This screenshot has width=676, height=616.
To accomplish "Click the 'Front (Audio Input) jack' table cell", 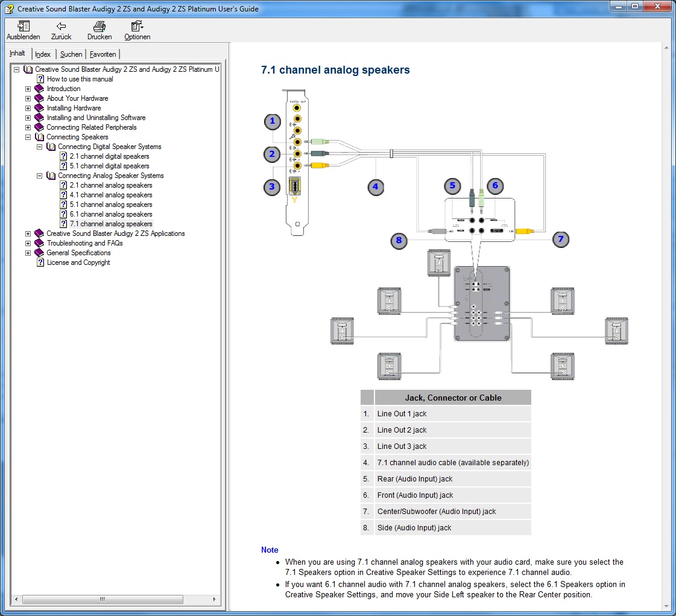I will pos(453,495).
